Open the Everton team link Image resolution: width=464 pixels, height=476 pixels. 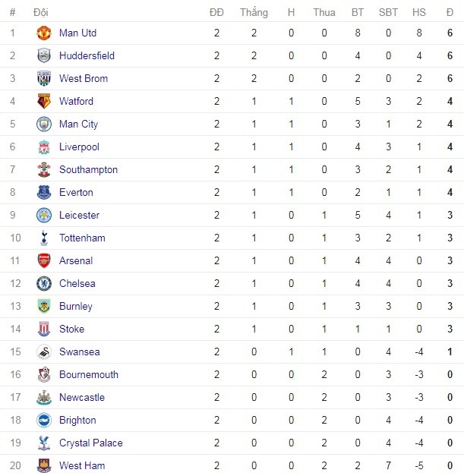point(76,192)
